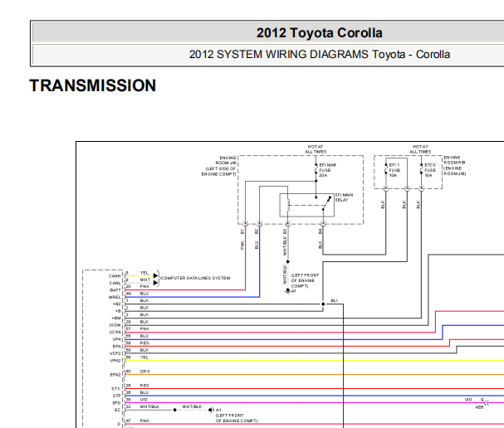The image size is (504, 428).
Task: Click the "2012 Toyota Corolla" title
Action: tap(319, 32)
